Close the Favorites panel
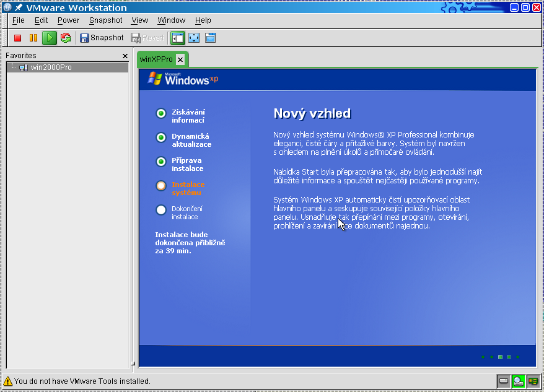Screen dimensions: 544x392 125,56
